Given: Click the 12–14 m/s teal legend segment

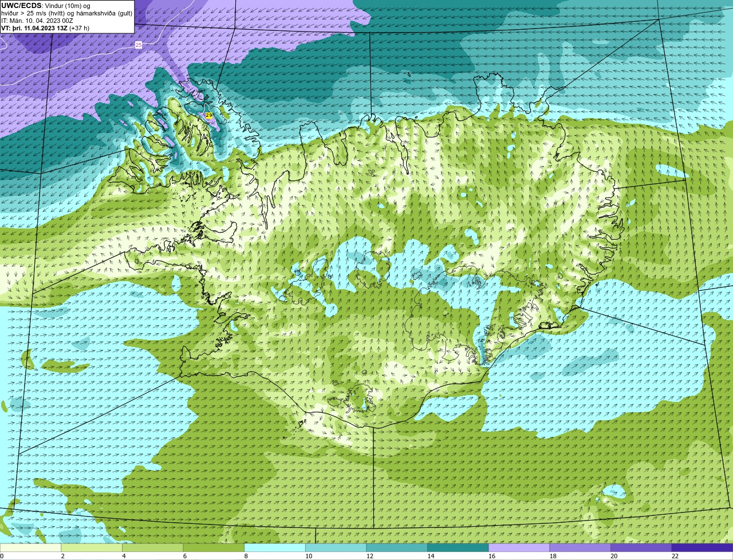Looking at the screenshot, I should [x=397, y=547].
